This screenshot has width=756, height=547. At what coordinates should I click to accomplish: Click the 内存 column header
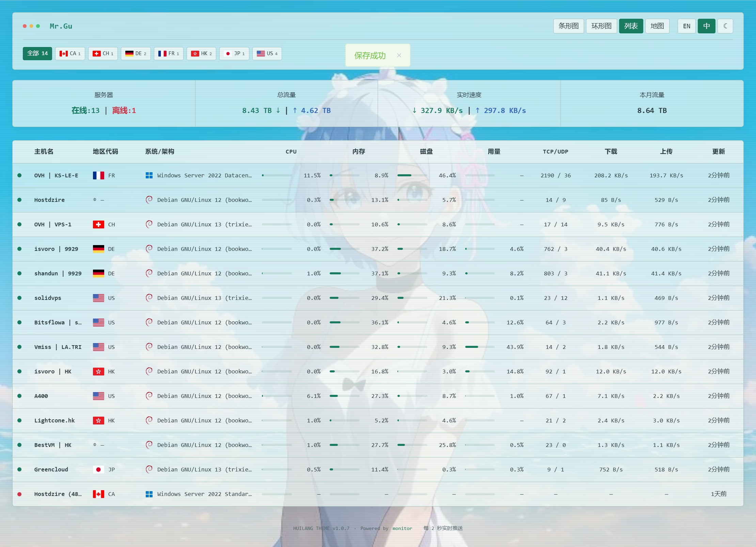[359, 151]
